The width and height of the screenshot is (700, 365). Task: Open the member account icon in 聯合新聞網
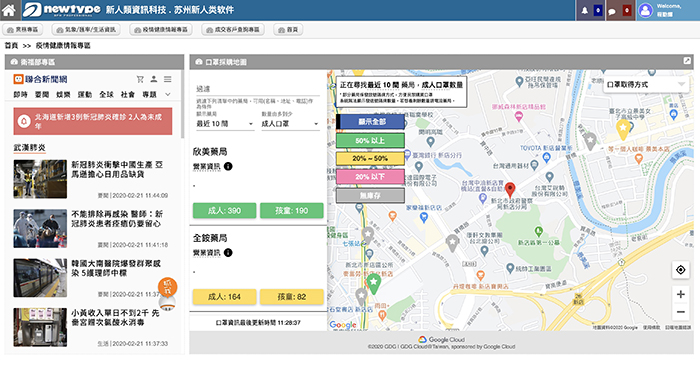[x=154, y=79]
